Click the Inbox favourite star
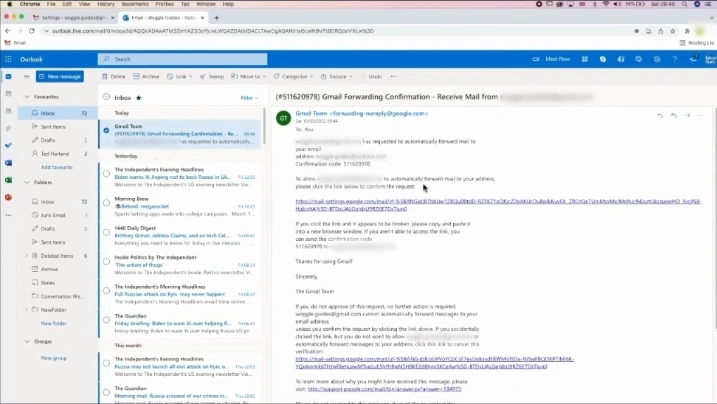 139,98
